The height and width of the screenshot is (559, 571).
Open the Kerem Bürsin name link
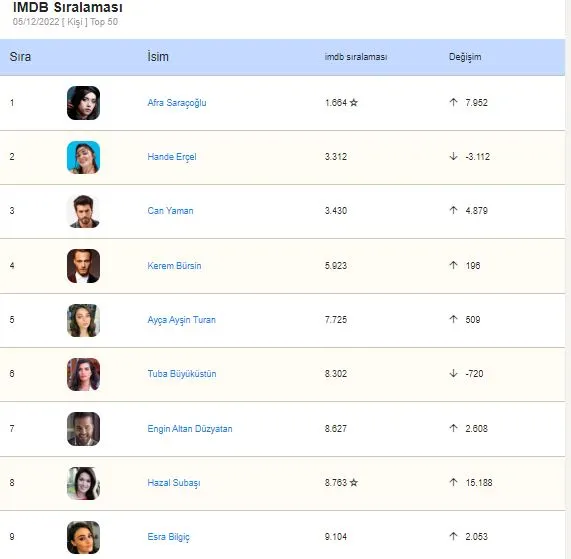174,265
